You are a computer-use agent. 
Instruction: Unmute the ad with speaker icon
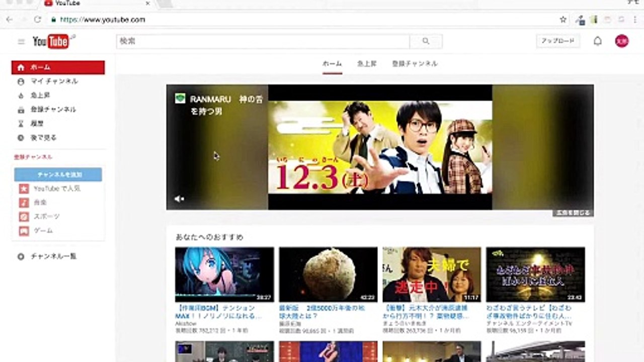tap(179, 199)
